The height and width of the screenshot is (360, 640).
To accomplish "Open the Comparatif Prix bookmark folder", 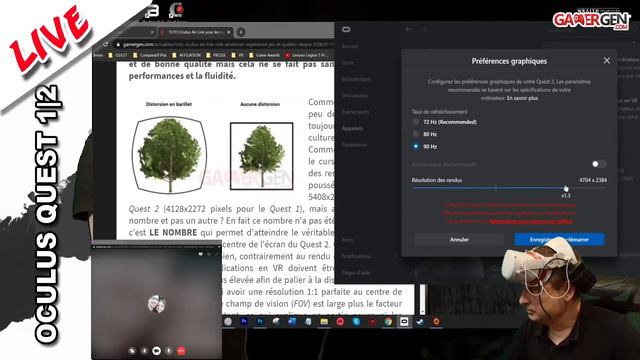I will 150,55.
